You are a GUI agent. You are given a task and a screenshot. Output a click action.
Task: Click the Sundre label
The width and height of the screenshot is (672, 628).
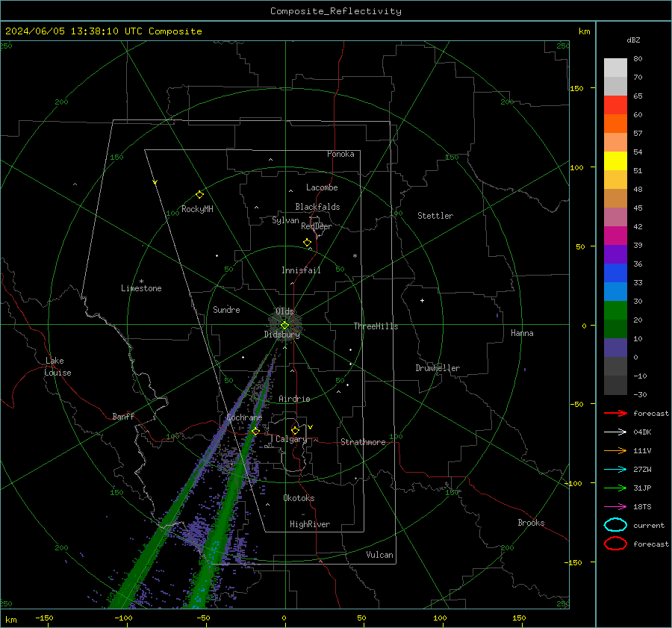click(226, 309)
